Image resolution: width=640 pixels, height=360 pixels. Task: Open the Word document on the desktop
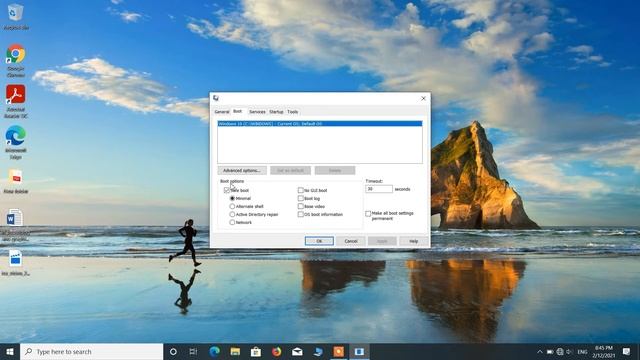click(x=16, y=224)
